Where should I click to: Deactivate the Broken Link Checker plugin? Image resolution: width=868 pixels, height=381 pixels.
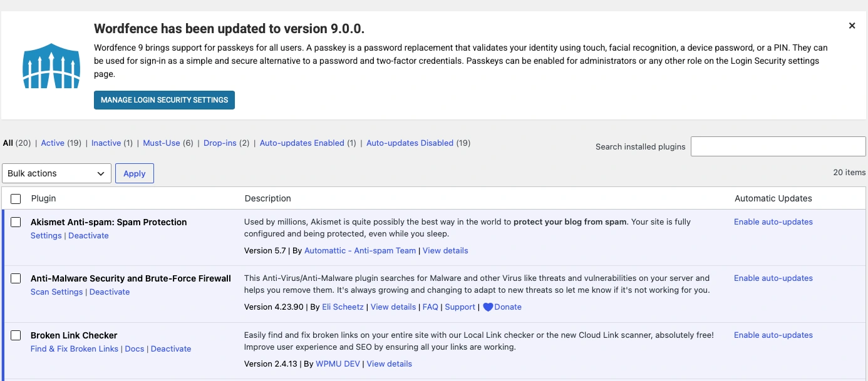(171, 349)
